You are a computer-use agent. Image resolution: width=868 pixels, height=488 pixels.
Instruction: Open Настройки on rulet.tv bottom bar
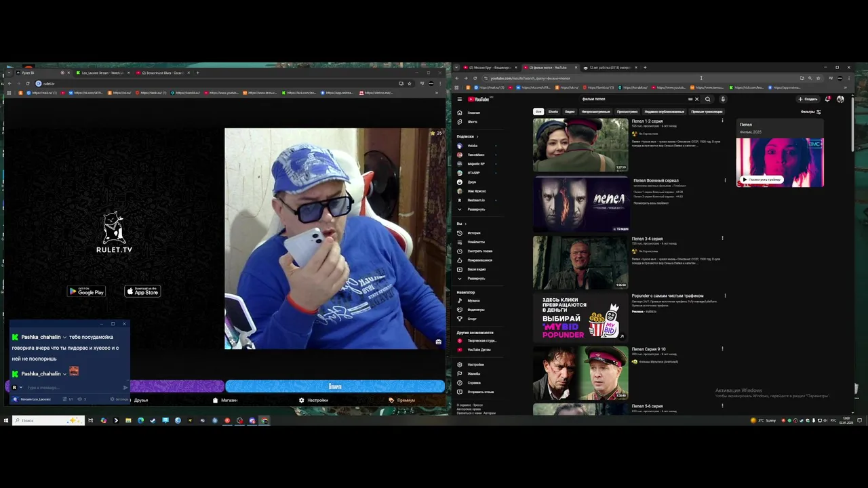[313, 400]
